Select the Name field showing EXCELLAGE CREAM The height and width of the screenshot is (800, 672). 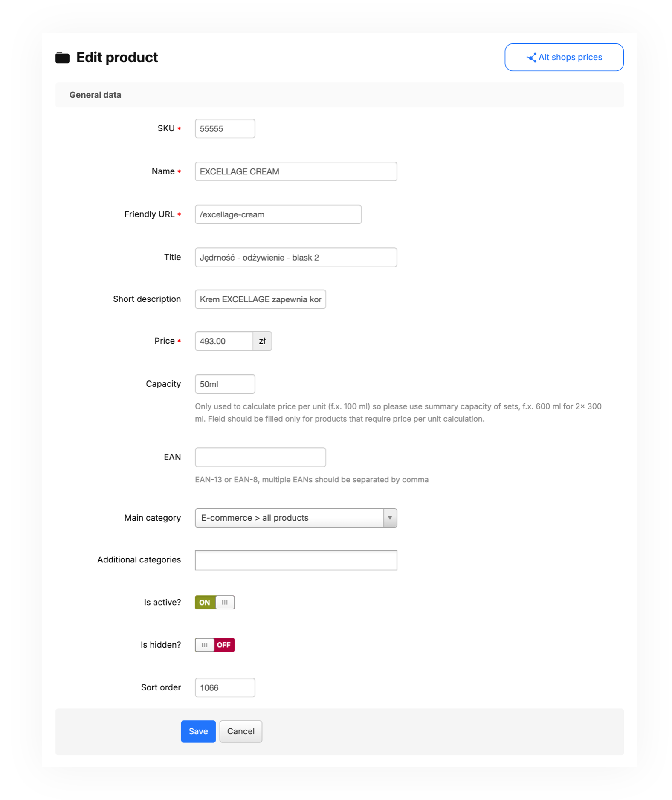[x=295, y=171]
